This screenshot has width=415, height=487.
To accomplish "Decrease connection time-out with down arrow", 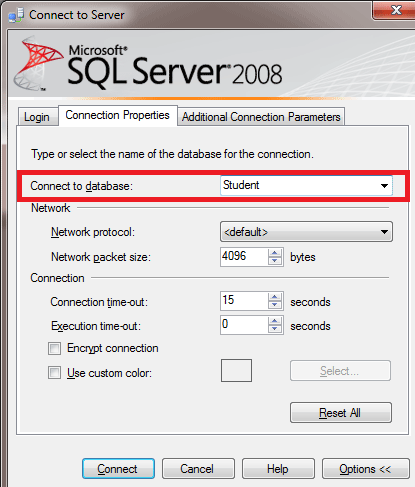I will [275, 305].
